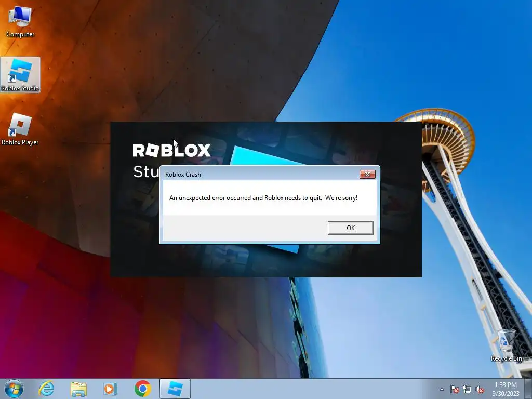Click the muted volume tray icon
This screenshot has width=532, height=399.
coord(480,389)
